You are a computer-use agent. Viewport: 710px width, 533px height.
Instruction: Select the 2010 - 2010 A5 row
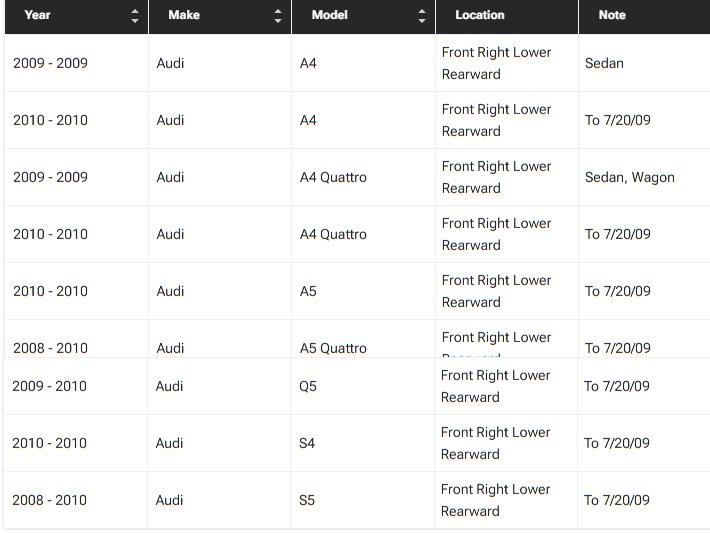click(50, 291)
